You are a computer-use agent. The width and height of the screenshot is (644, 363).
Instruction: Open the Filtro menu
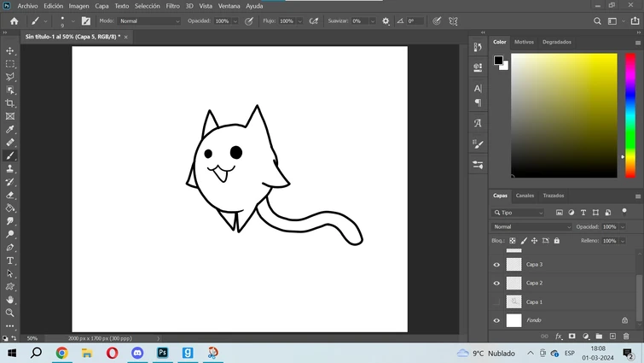tap(172, 6)
